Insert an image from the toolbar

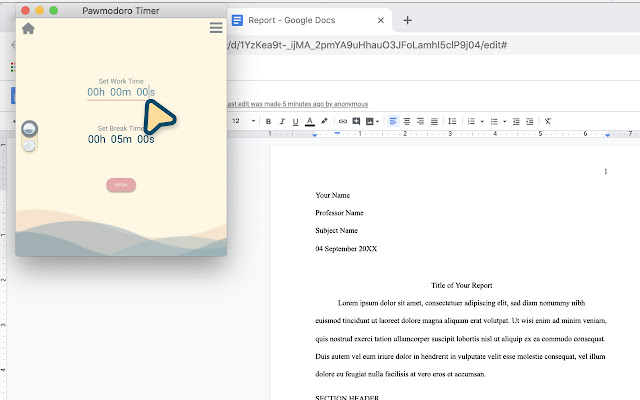[x=369, y=121]
